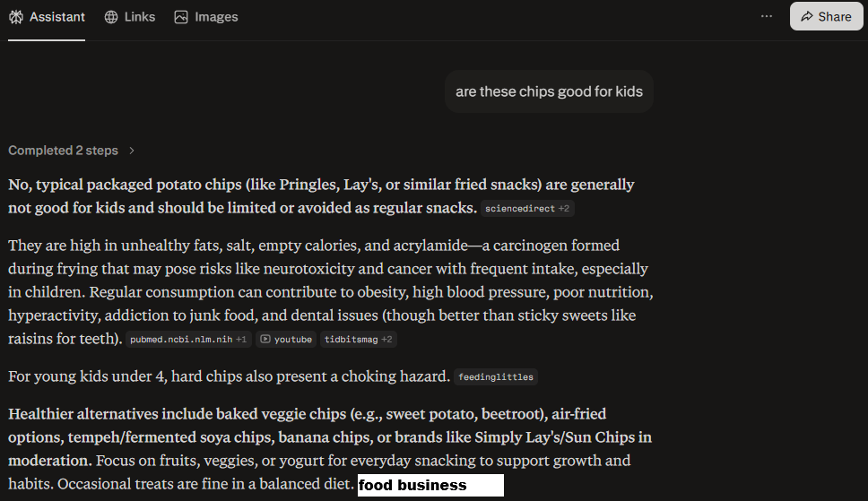Click the picture icon on Images tab
Screen dimensions: 868x501
(181, 17)
